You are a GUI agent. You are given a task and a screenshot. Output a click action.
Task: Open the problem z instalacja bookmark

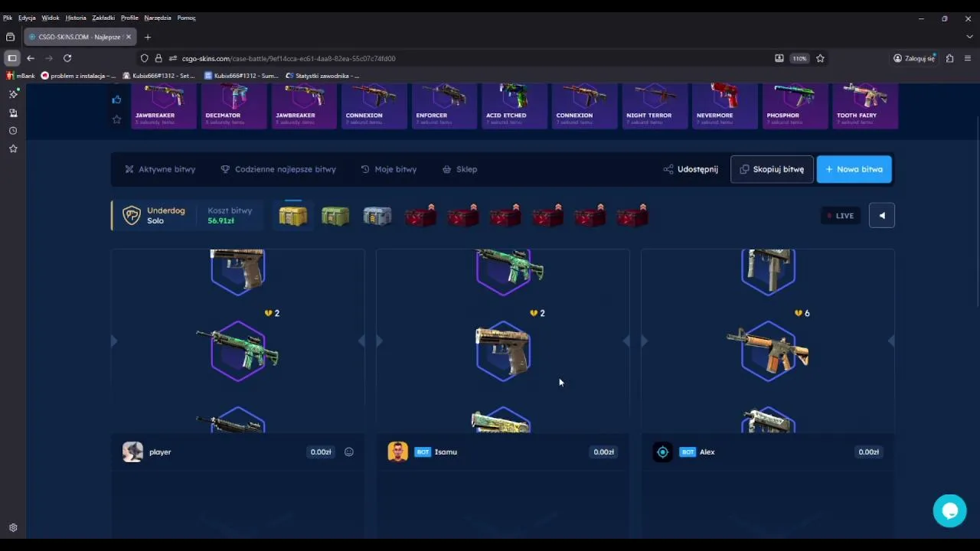[x=78, y=76]
